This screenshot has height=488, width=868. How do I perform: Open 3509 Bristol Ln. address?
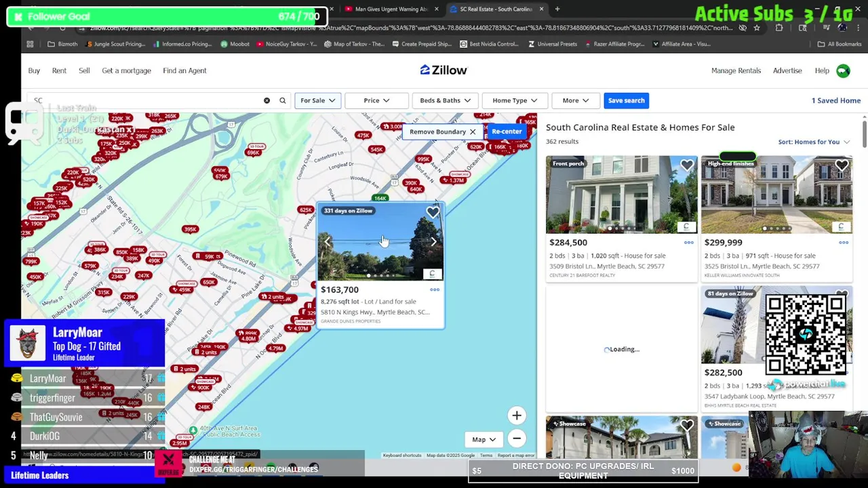(608, 266)
